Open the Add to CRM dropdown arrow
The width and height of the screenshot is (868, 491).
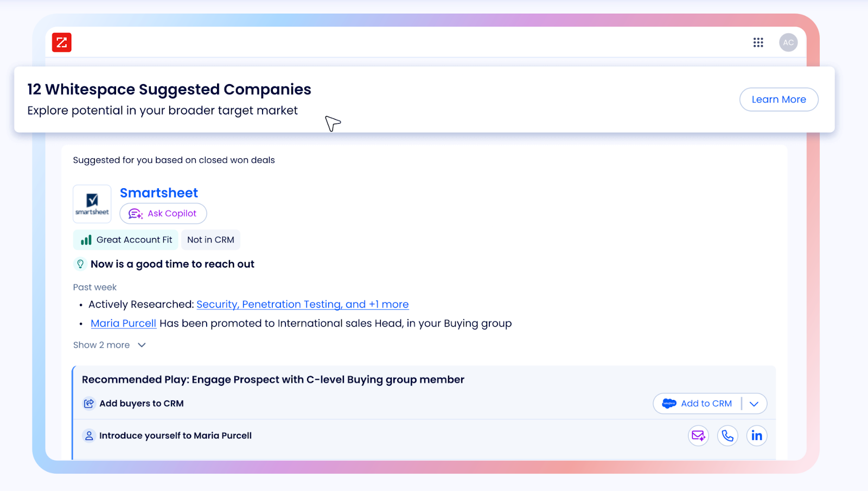click(x=754, y=404)
